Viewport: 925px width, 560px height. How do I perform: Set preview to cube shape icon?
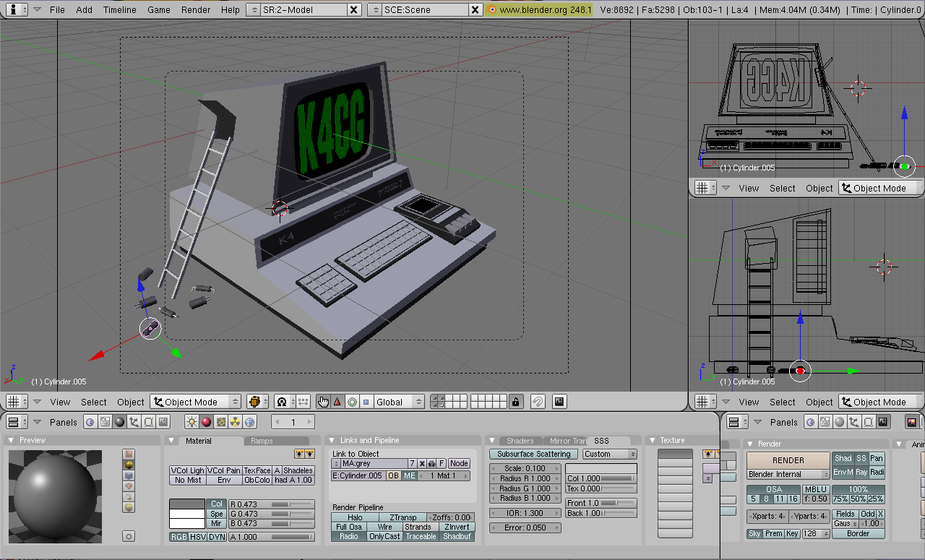[129, 477]
